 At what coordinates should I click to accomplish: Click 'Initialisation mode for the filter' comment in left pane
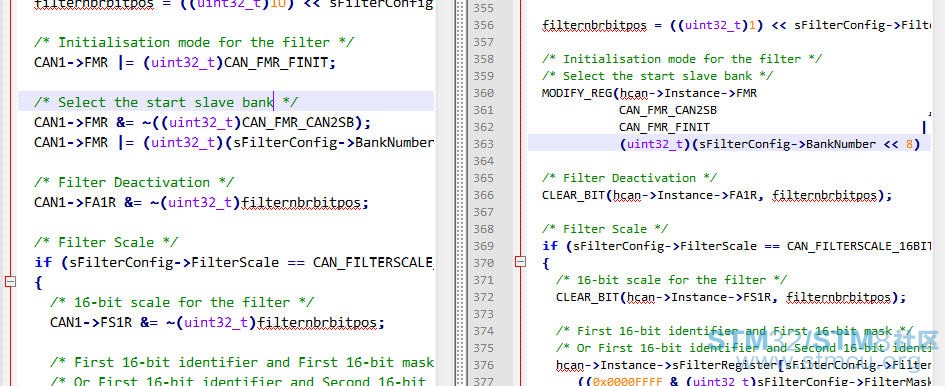coord(194,42)
